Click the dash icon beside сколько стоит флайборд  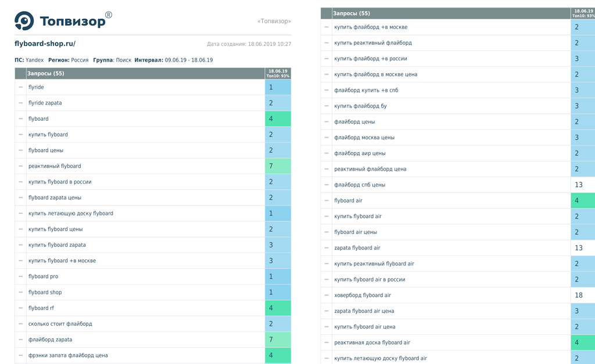click(21, 324)
